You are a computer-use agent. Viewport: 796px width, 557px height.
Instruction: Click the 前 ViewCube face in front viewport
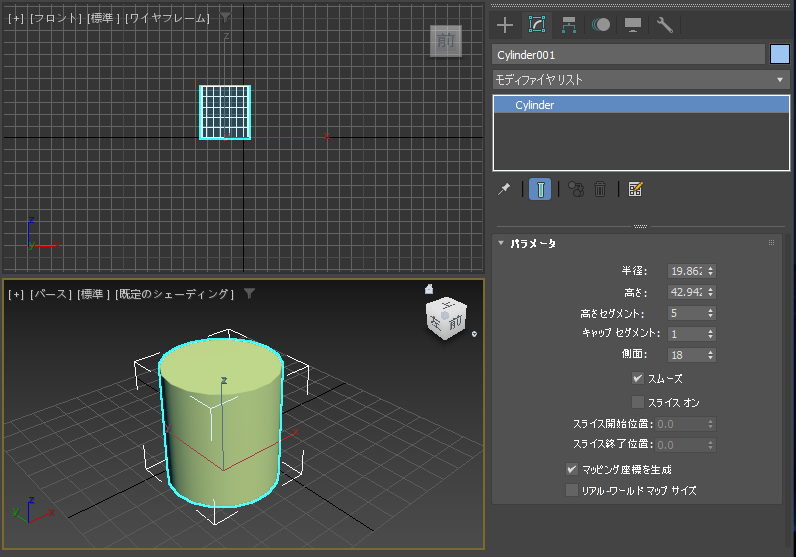tap(446, 41)
